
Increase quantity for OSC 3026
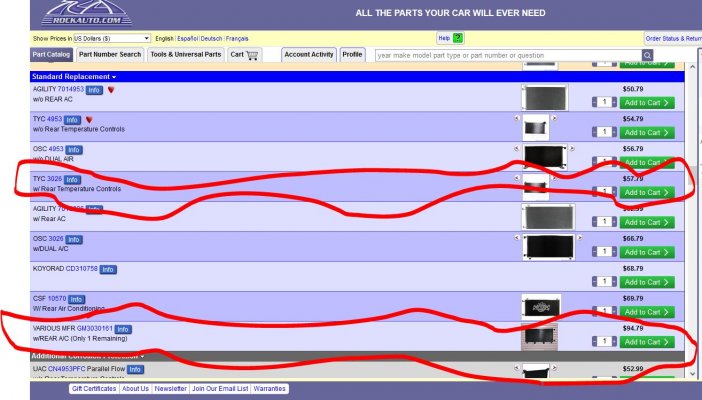(614, 252)
